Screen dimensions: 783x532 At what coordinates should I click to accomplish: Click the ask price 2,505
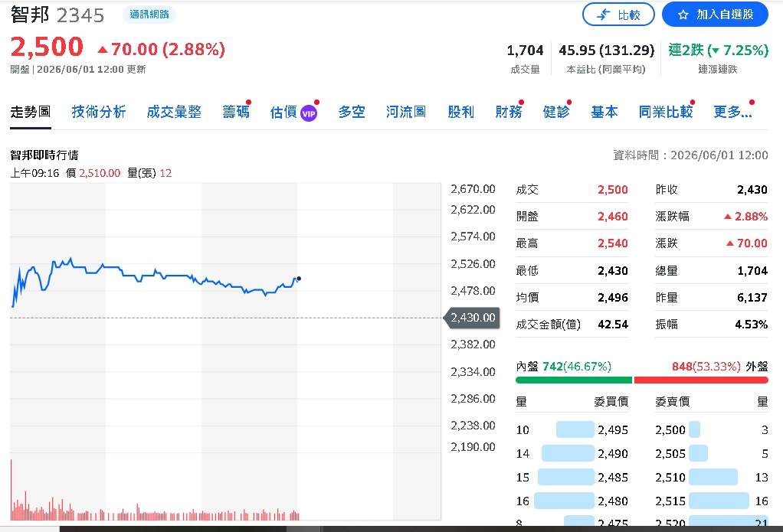pos(670,454)
